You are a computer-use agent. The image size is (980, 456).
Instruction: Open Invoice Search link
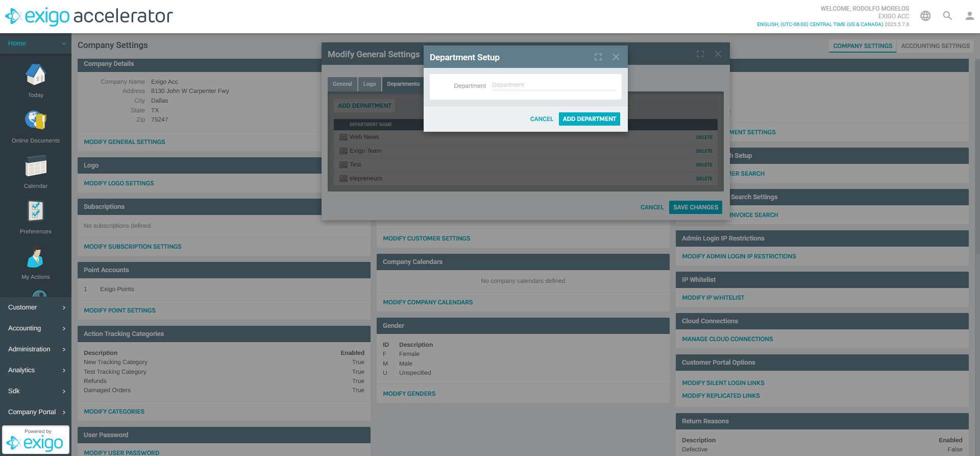coord(754,215)
